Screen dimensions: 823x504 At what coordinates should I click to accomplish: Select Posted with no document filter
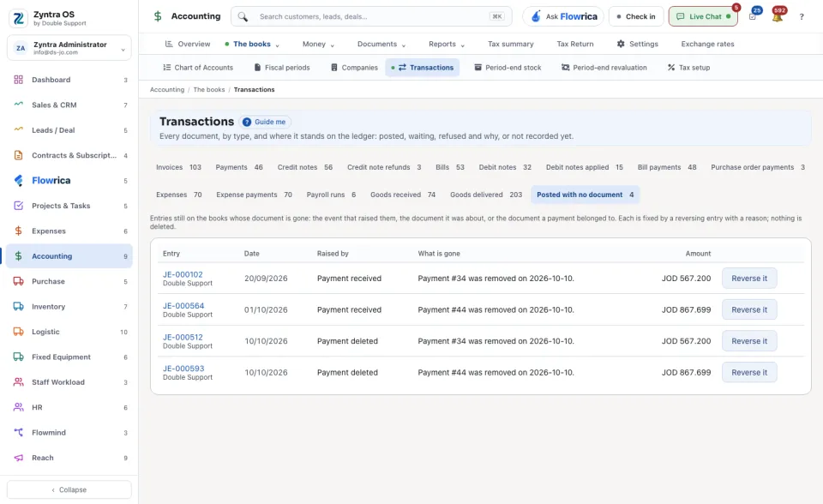click(586, 195)
